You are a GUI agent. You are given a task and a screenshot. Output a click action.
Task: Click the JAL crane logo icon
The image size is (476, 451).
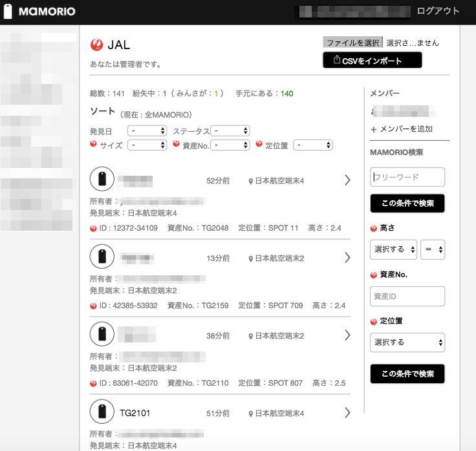(x=96, y=45)
